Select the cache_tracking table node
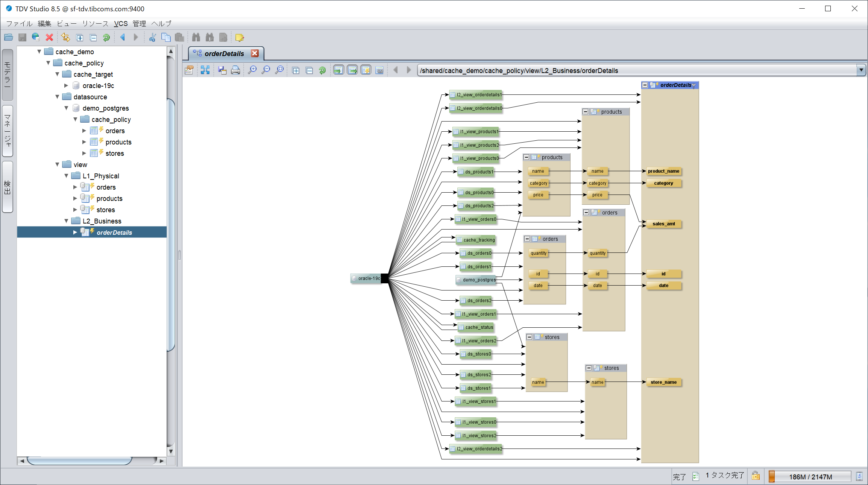This screenshot has height=485, width=868. click(476, 240)
